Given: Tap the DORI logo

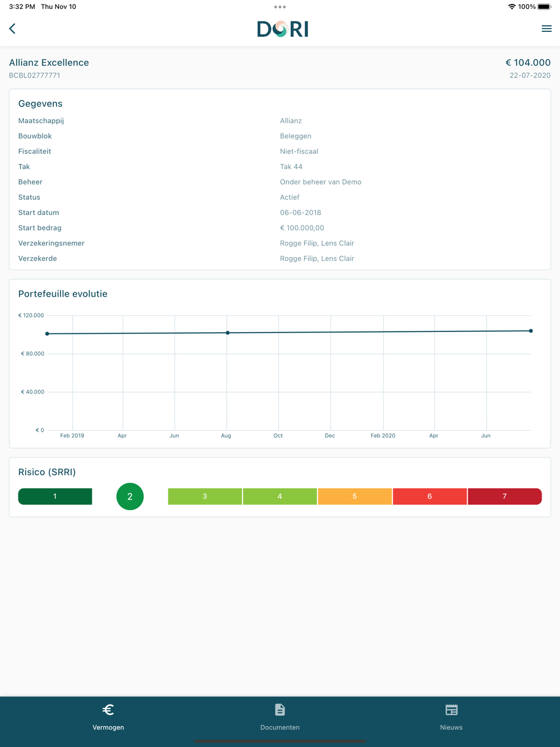Looking at the screenshot, I should pos(283,29).
